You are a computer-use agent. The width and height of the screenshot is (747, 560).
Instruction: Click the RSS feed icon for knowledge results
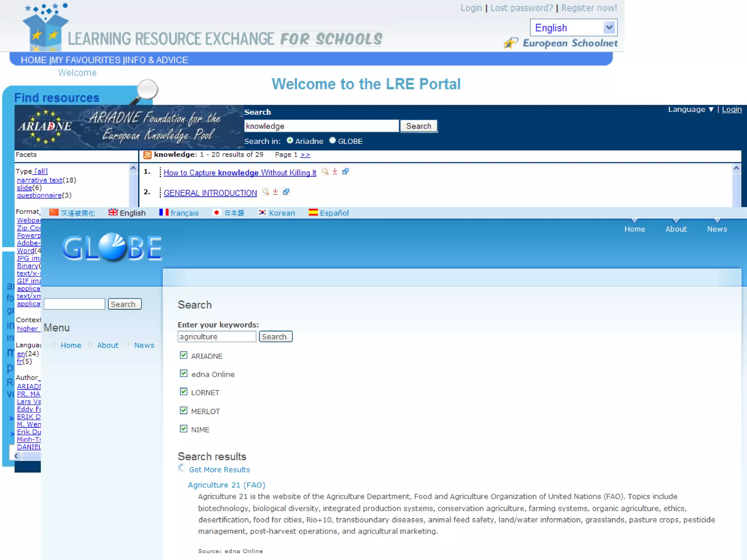147,155
